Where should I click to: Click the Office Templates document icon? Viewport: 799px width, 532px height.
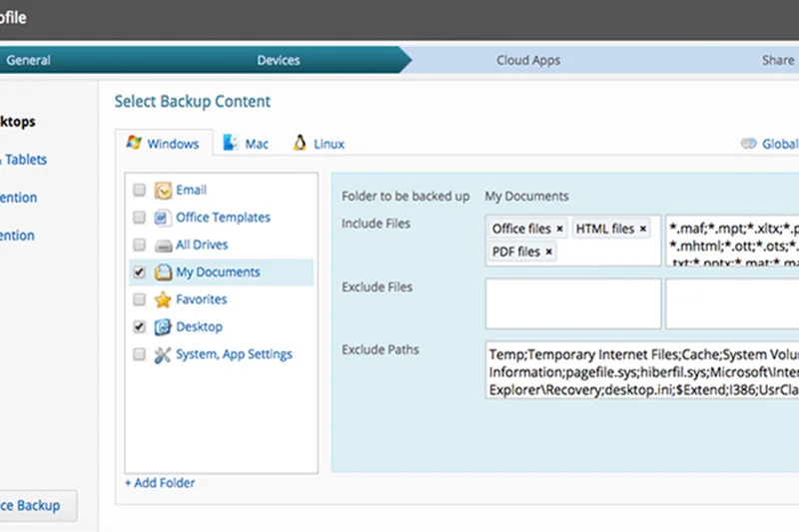click(x=162, y=218)
